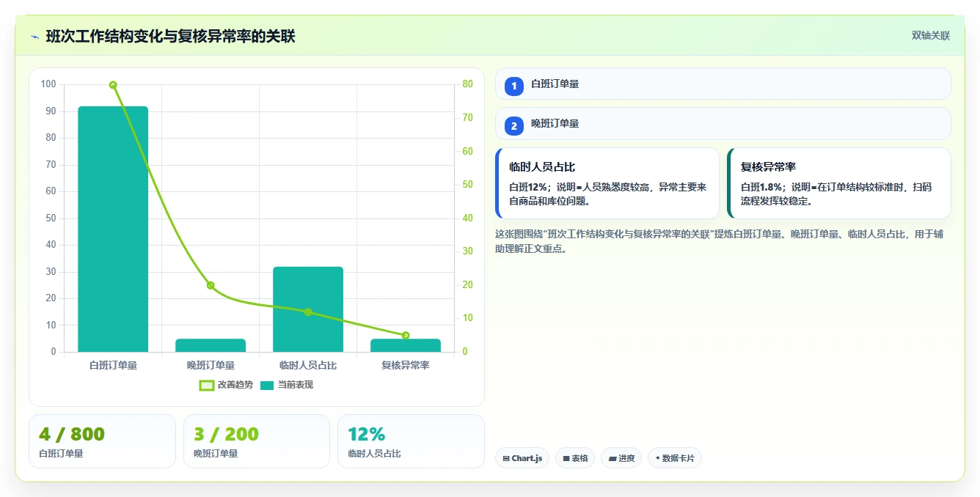Click the left axis value 100
The width and height of the screenshot is (980, 497).
pos(48,84)
